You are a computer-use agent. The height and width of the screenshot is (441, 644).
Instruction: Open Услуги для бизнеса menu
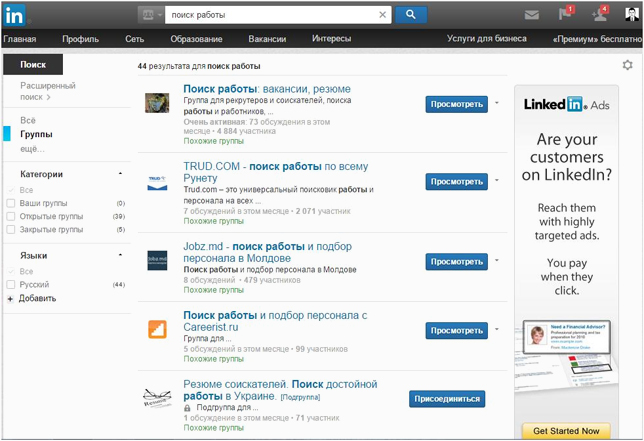click(487, 39)
